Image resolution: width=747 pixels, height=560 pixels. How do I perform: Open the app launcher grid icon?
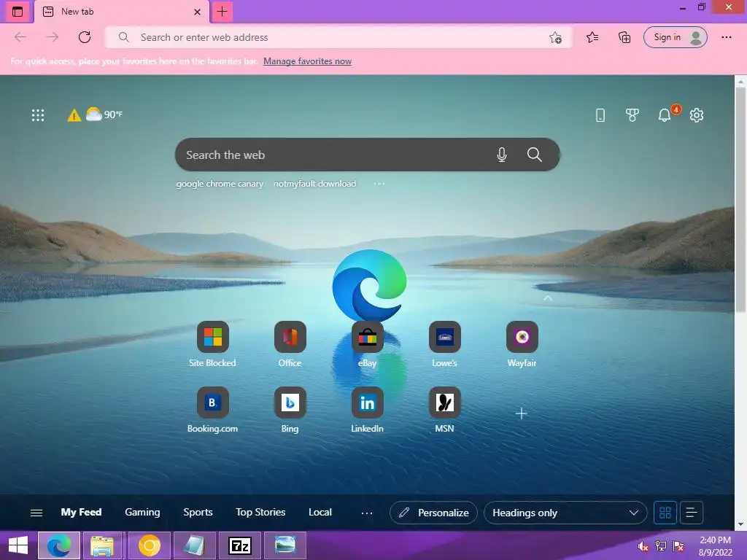[x=38, y=114]
